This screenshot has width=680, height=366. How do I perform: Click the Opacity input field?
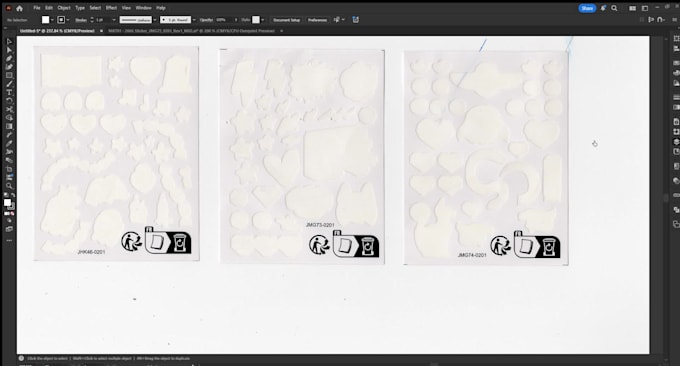tap(223, 20)
